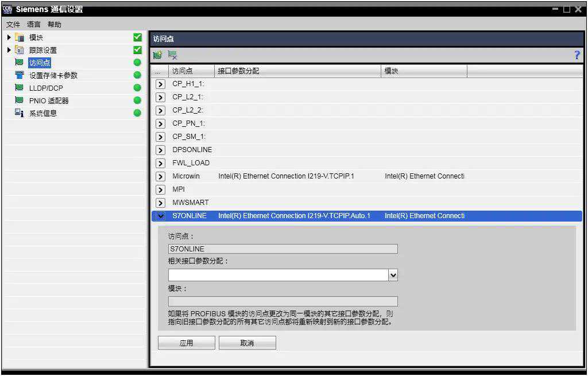Toggle the green checkbox beside 模块

[137, 37]
